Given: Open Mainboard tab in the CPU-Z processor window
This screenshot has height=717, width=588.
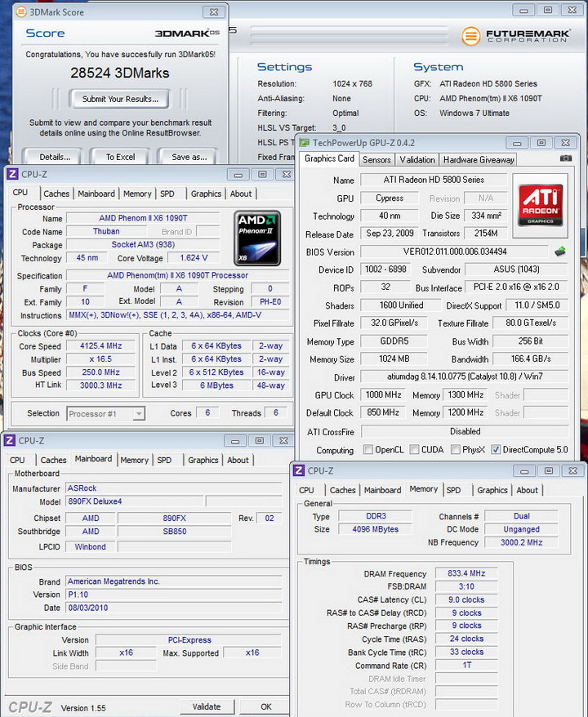Looking at the screenshot, I should pyautogui.click(x=96, y=194).
